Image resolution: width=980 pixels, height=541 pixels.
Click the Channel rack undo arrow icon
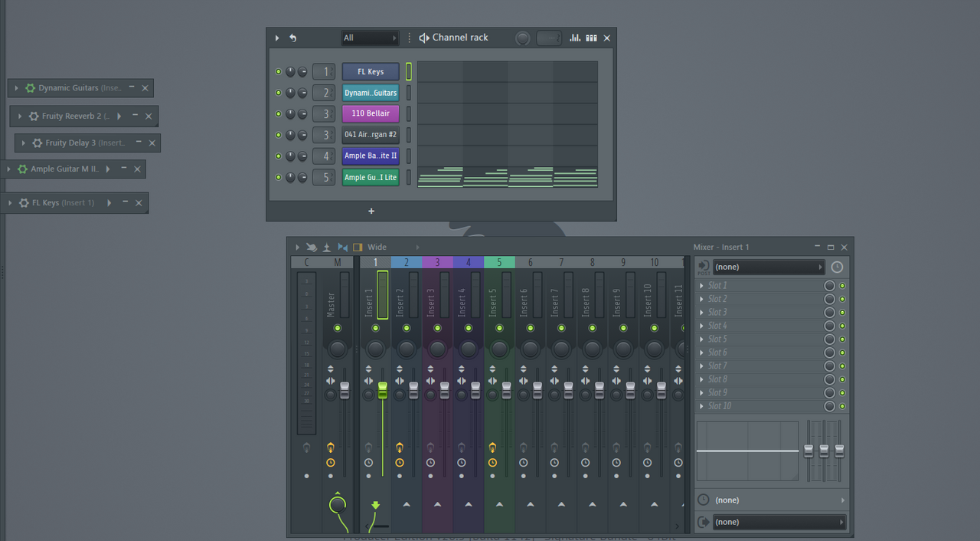point(292,38)
